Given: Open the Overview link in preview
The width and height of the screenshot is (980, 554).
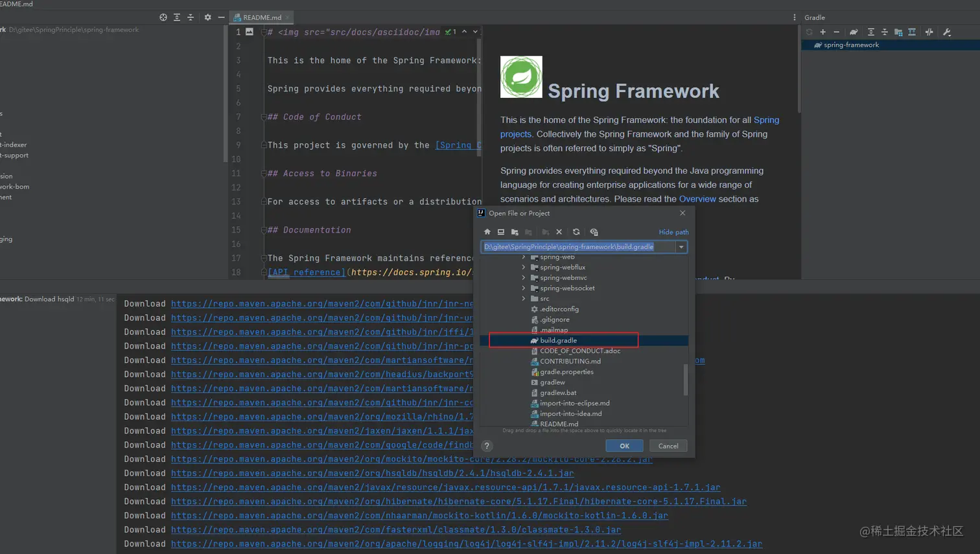Looking at the screenshot, I should tap(697, 199).
